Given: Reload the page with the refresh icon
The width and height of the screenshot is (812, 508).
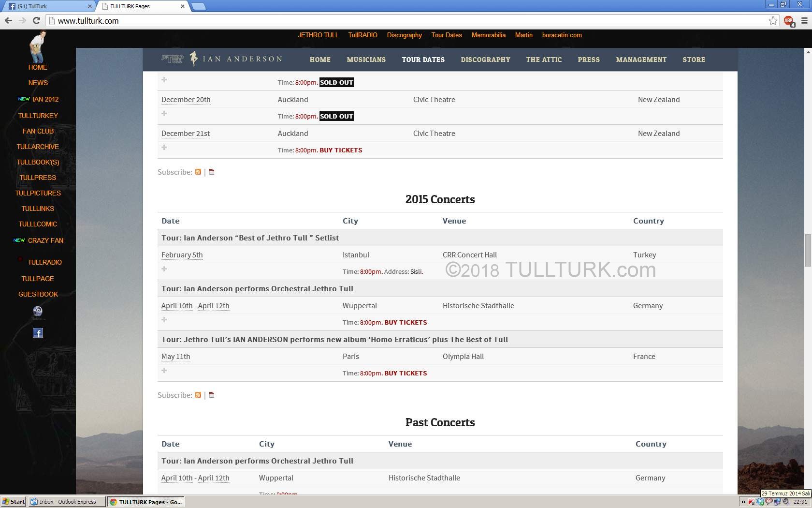Looking at the screenshot, I should pyautogui.click(x=36, y=20).
